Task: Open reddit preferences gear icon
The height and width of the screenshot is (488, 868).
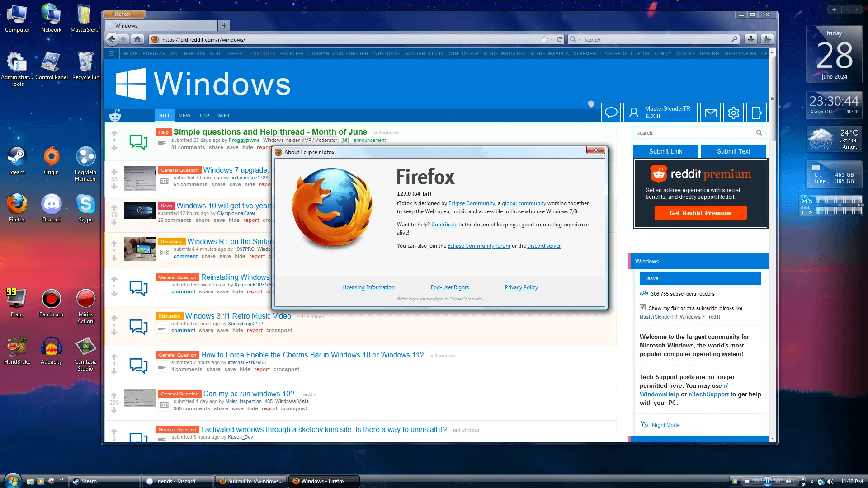Action: pos(734,113)
